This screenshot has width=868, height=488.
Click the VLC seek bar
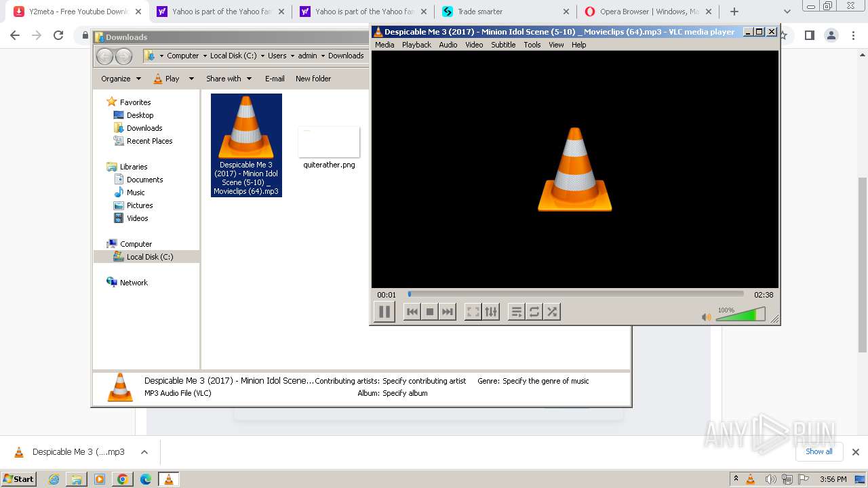(576, 294)
